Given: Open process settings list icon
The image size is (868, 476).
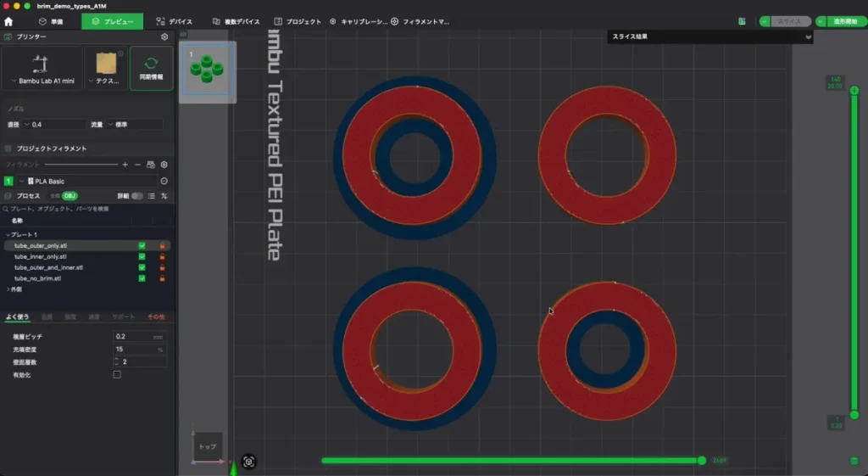Looking at the screenshot, I should click(x=151, y=196).
